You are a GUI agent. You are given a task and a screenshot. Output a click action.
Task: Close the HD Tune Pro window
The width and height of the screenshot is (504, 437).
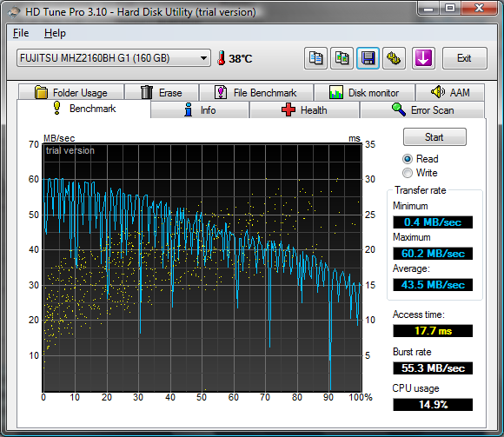click(480, 8)
